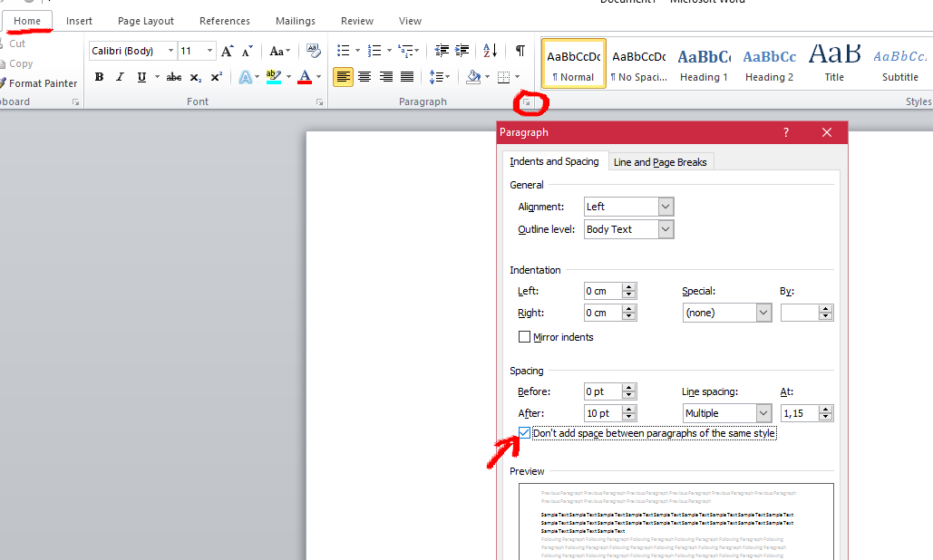Apply Strikethrough to text
The image size is (933, 560).
(x=174, y=77)
